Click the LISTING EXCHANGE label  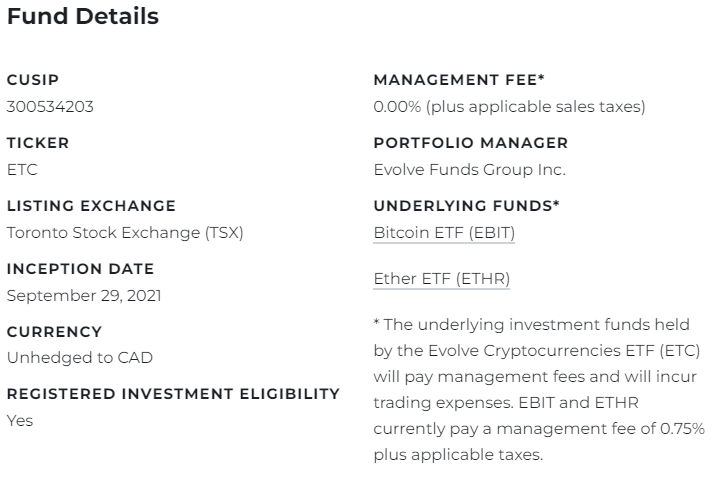(x=91, y=206)
